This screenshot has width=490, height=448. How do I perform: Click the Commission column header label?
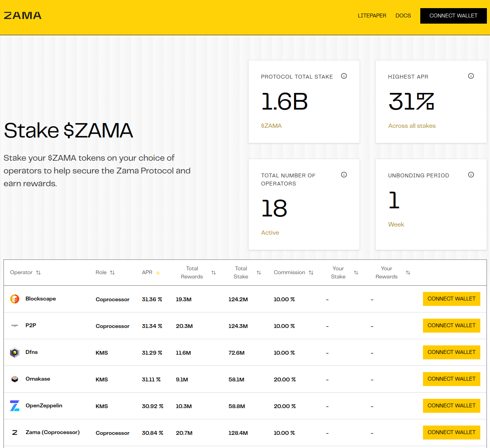click(x=289, y=273)
